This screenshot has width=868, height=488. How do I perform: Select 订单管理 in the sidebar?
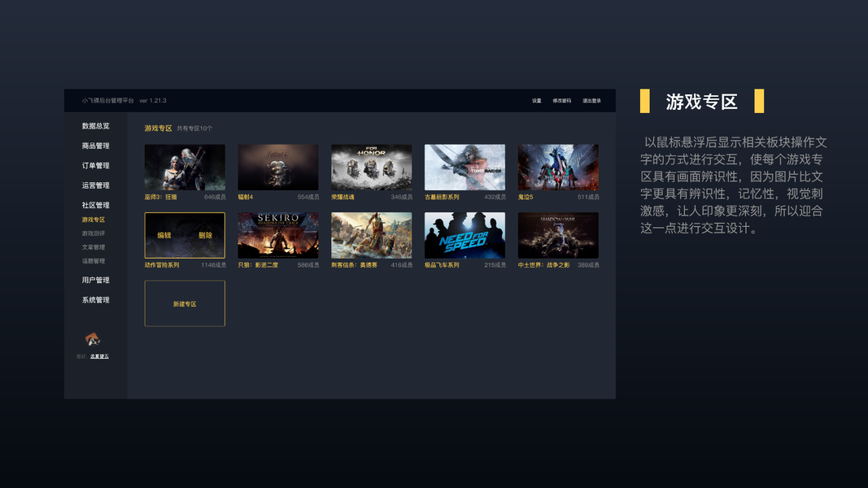96,166
